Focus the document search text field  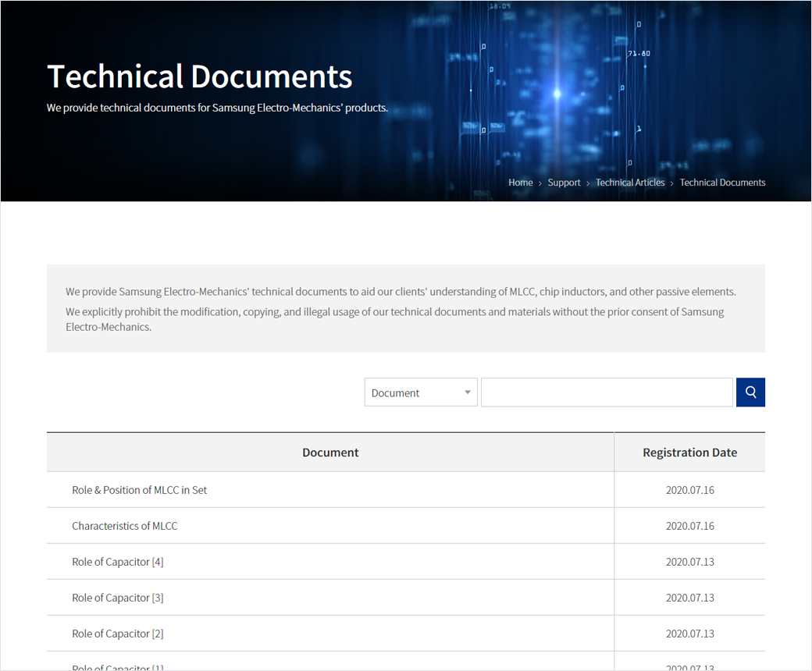coord(607,392)
